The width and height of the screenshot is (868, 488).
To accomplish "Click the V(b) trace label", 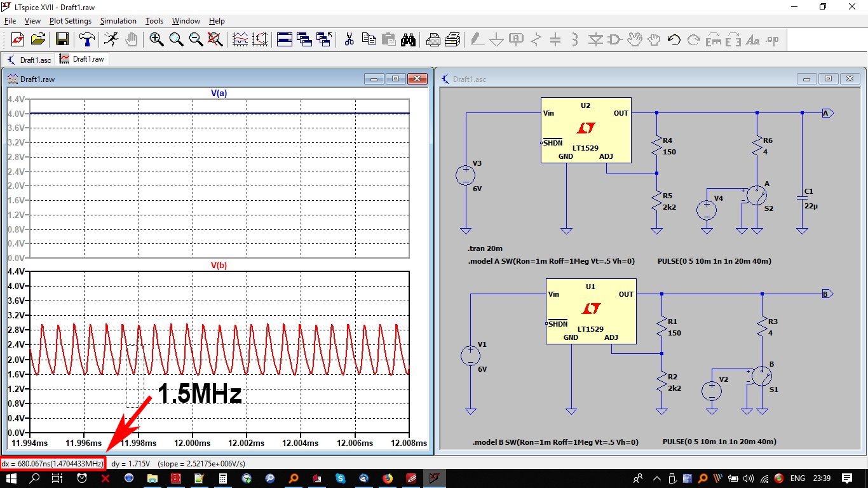I will [219, 266].
